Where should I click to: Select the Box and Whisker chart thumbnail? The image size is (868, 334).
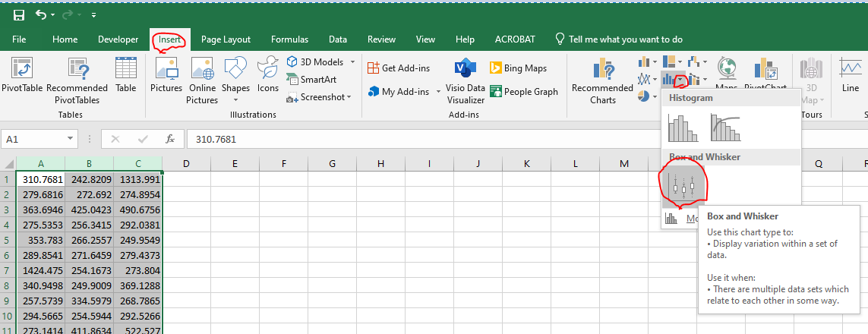[683, 187]
